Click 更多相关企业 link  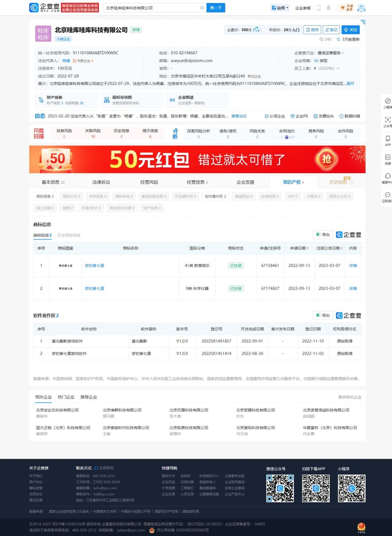(x=350, y=397)
